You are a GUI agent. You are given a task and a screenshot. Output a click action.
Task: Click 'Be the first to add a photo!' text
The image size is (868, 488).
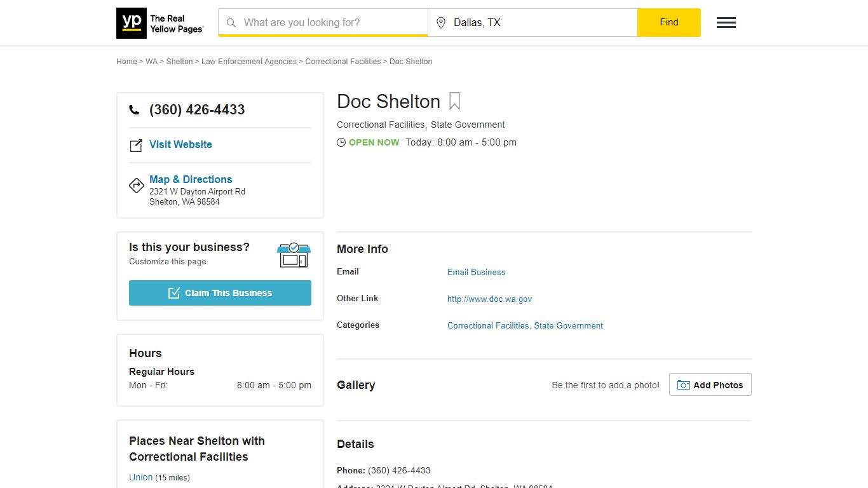point(606,385)
